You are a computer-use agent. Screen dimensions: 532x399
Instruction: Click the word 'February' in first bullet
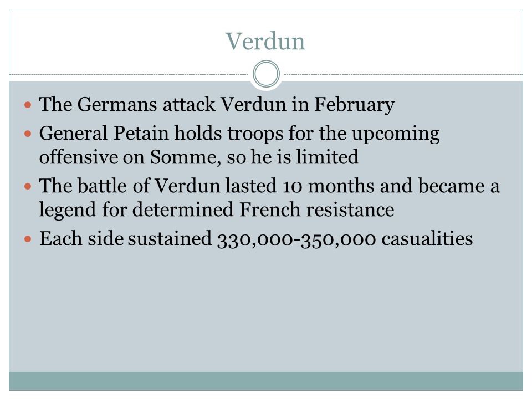coord(354,105)
